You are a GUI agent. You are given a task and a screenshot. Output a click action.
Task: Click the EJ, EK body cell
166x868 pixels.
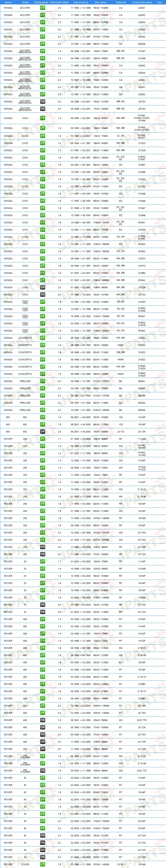coord(120,136)
